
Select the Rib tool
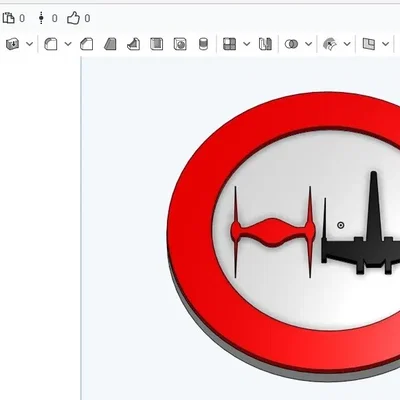tap(133, 44)
